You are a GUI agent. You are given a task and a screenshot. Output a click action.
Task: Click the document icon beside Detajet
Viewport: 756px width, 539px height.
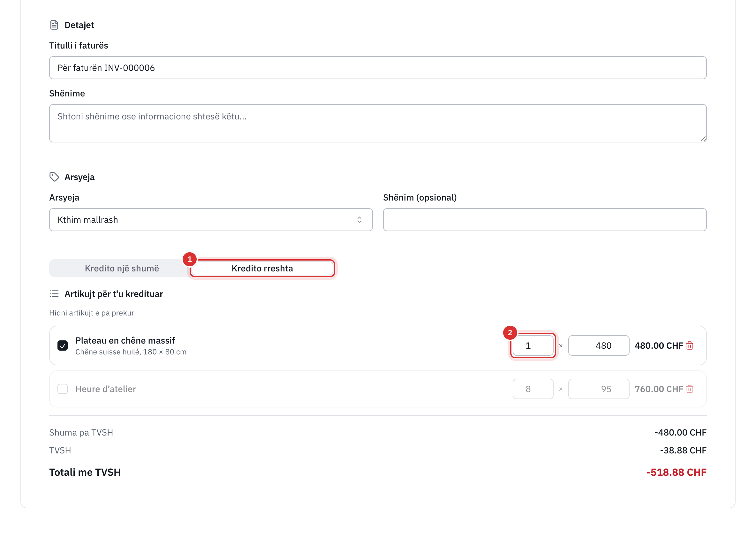[54, 25]
